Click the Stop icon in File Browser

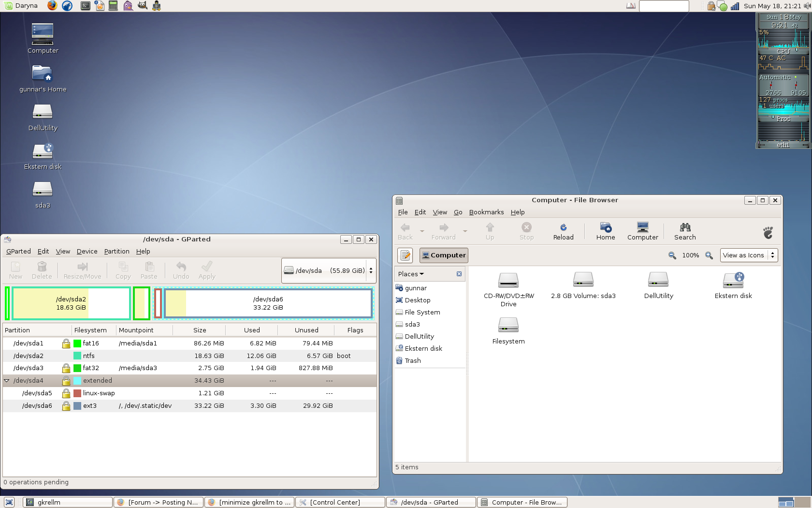click(526, 231)
